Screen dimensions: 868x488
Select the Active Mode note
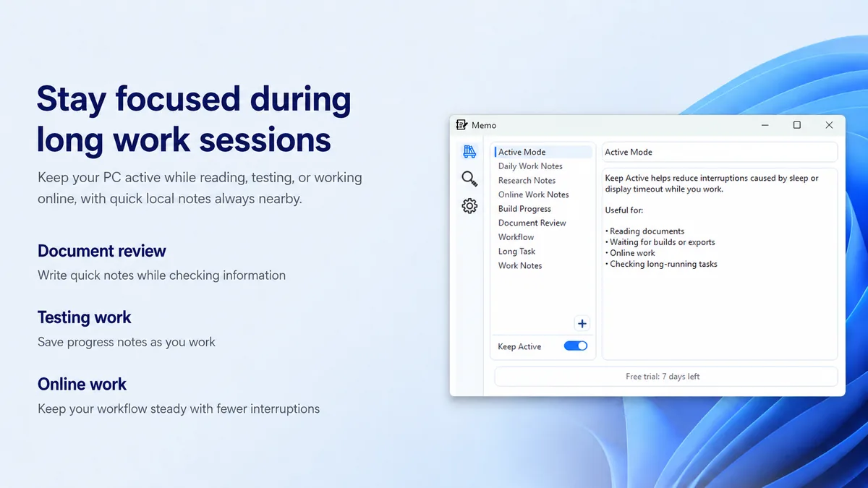[542, 152]
